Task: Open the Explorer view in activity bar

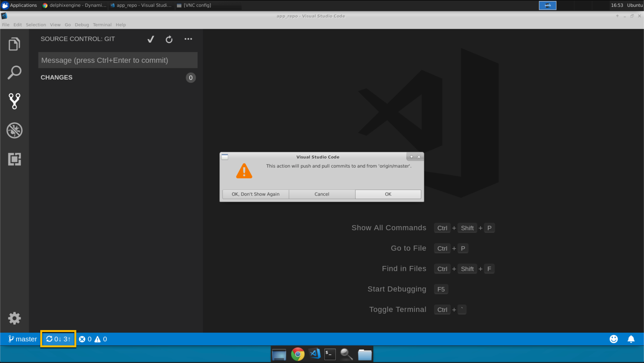Action: [14, 44]
